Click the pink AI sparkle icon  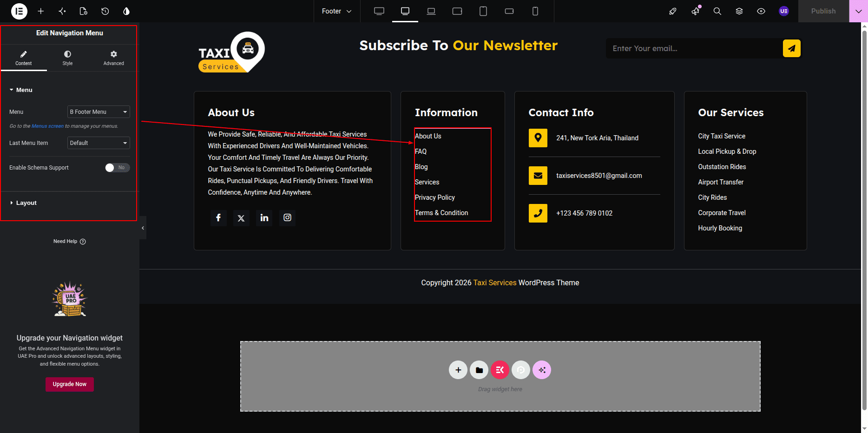point(542,370)
